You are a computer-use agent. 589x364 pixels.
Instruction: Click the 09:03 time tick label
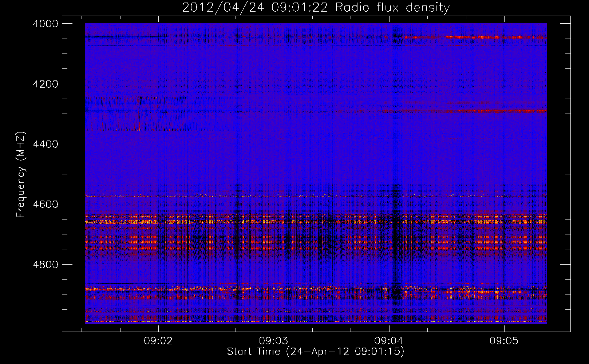tap(273, 341)
